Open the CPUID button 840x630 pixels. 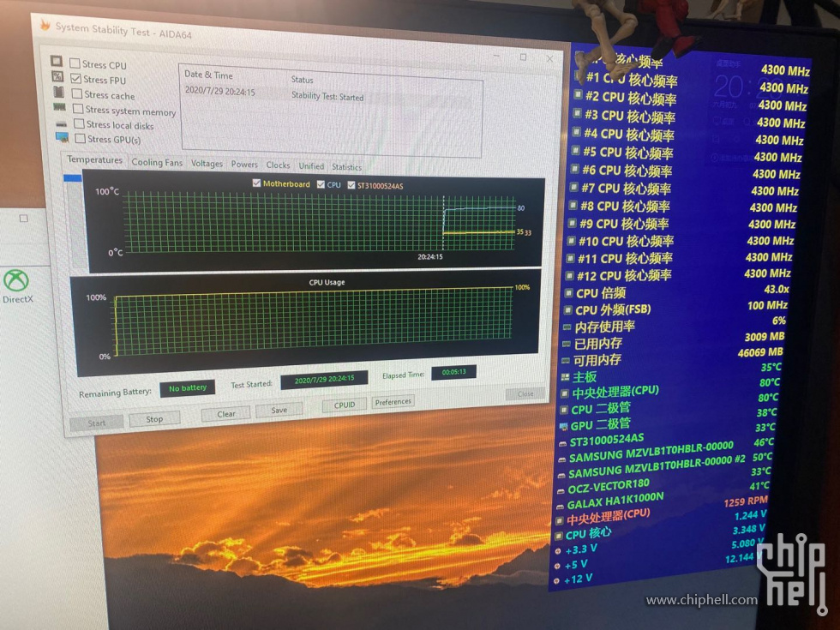[x=345, y=405]
